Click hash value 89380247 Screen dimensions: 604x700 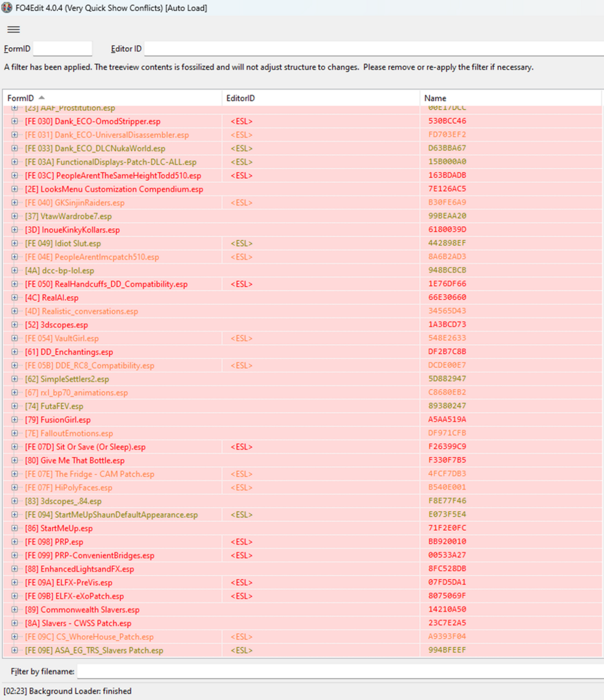(447, 406)
